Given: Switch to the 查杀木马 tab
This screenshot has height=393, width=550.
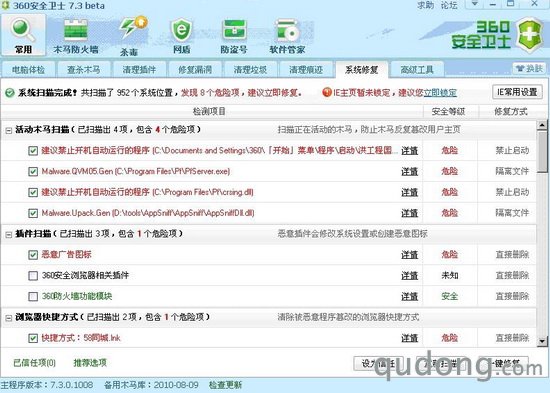Looking at the screenshot, I should (x=84, y=69).
